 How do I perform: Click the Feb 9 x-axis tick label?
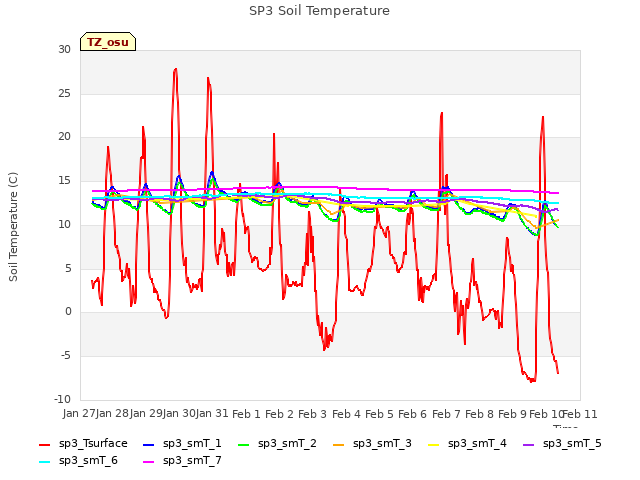click(x=513, y=414)
